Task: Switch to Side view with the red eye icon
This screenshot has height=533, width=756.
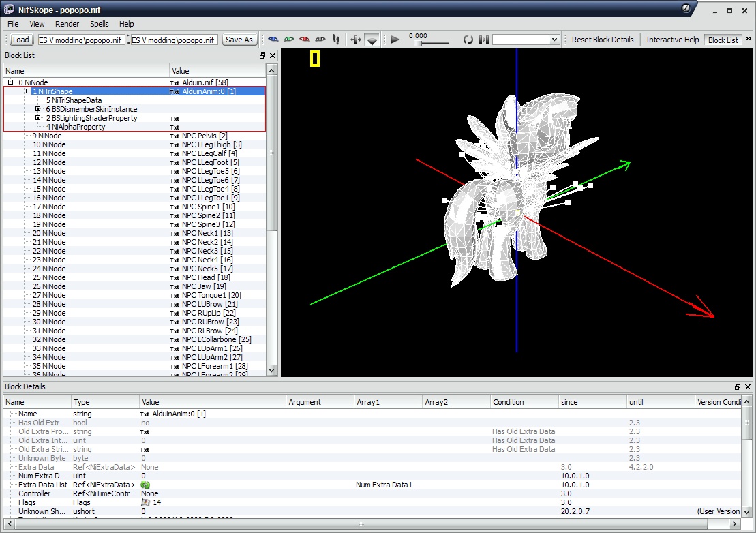Action: coord(305,40)
